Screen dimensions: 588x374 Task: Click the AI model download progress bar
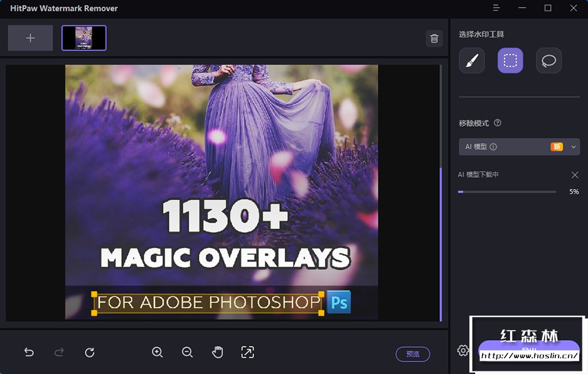tap(507, 191)
